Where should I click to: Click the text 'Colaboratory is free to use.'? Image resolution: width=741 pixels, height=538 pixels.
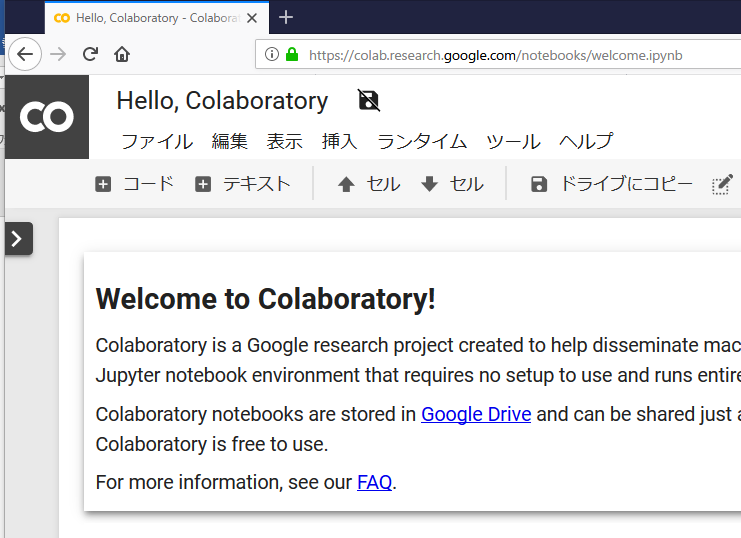click(212, 444)
